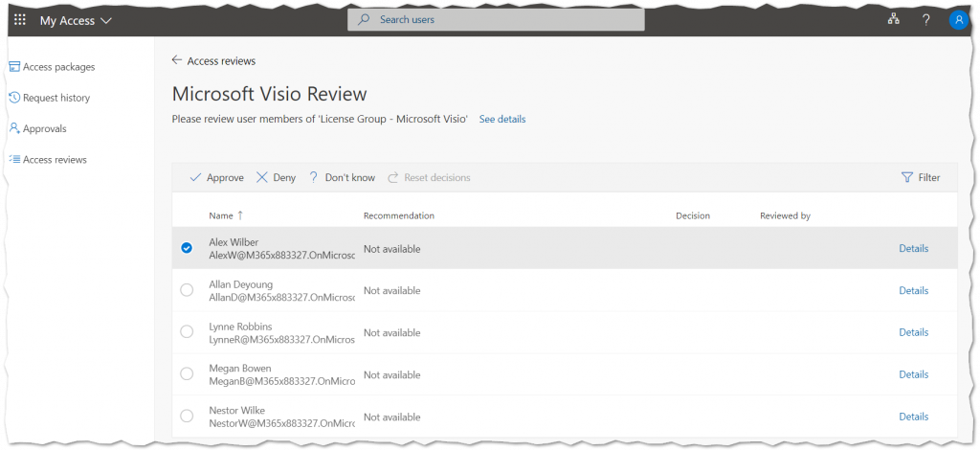
Task: Open the app launcher waffle icon
Action: [x=20, y=20]
